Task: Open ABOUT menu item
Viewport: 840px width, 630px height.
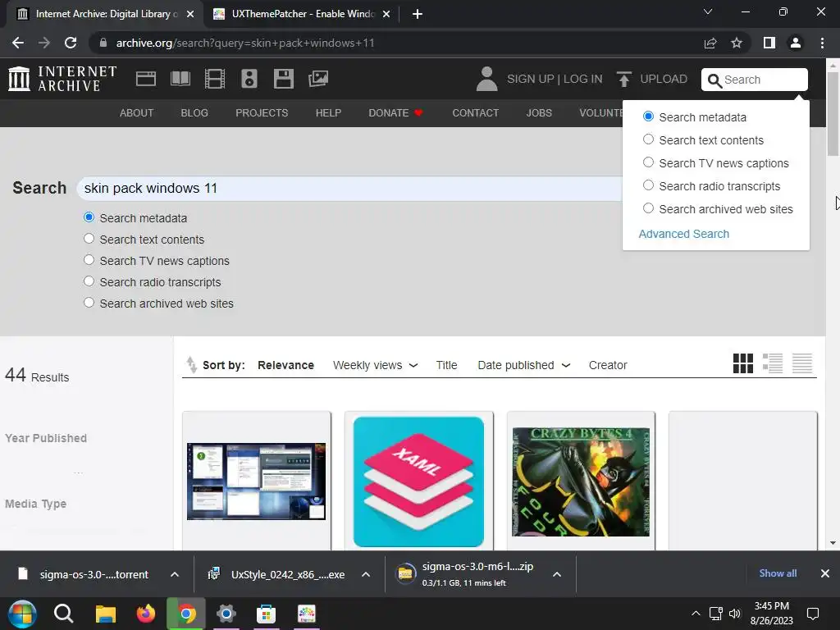Action: coord(137,113)
